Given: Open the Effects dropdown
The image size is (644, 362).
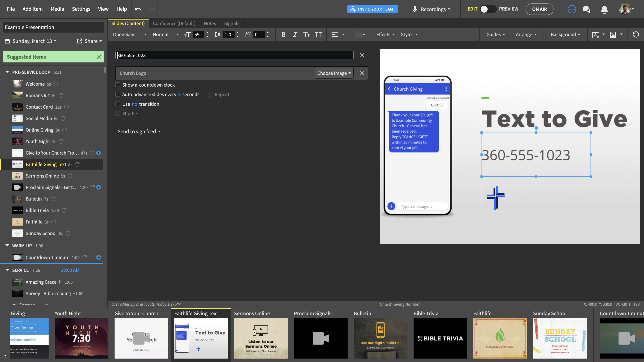Looking at the screenshot, I should (385, 34).
